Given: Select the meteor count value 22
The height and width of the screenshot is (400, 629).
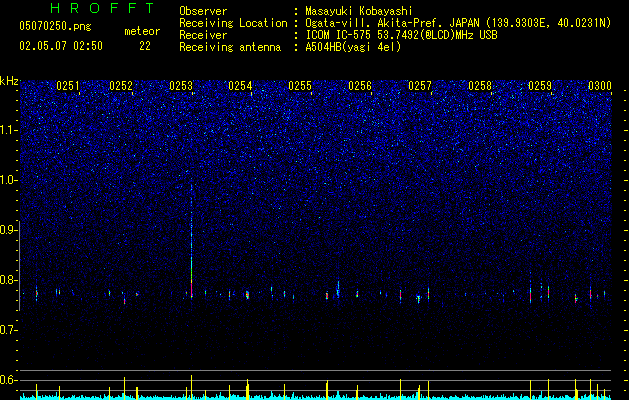Looking at the screenshot, I should click(x=145, y=46).
